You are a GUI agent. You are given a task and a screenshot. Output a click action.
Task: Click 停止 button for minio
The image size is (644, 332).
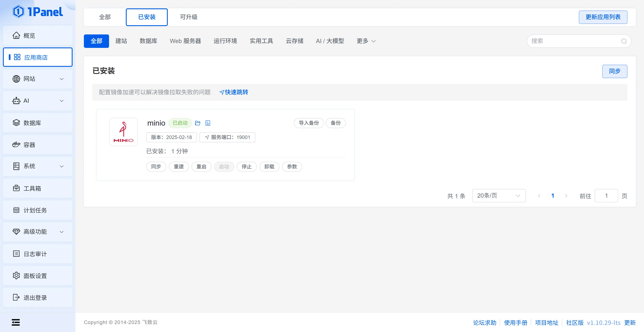[246, 167]
